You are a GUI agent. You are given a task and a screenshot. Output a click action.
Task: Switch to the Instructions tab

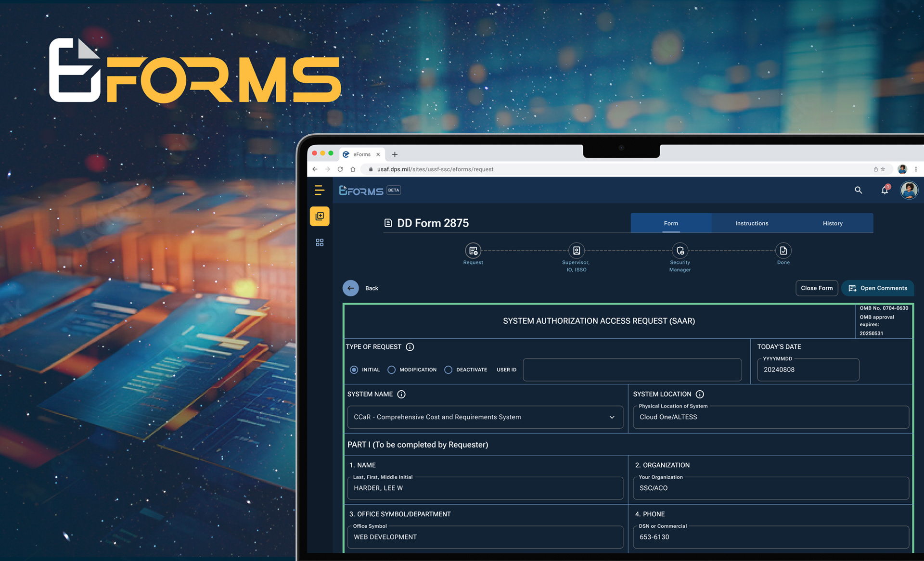tap(752, 223)
